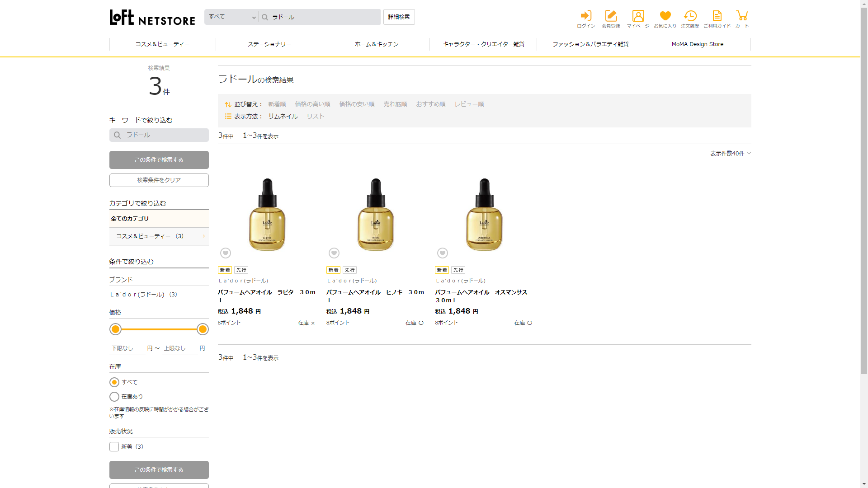The height and width of the screenshot is (488, 868).
Task: Open the 表示件数40件 dropdown
Action: point(730,154)
